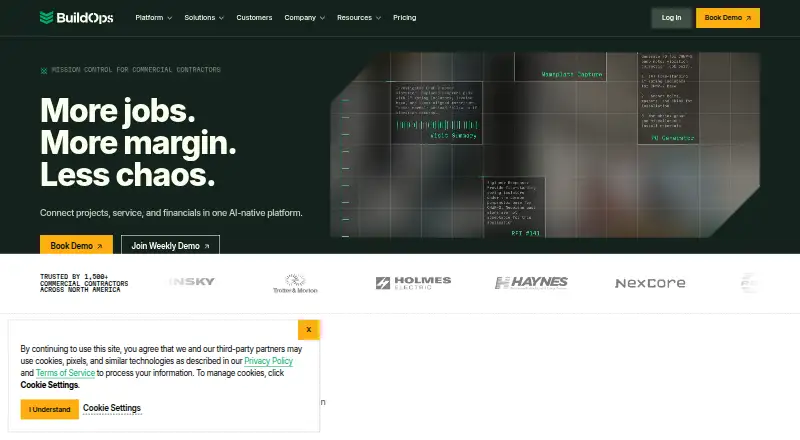Click the Holmes Electric logo
This screenshot has height=440, width=800.
[x=413, y=283]
